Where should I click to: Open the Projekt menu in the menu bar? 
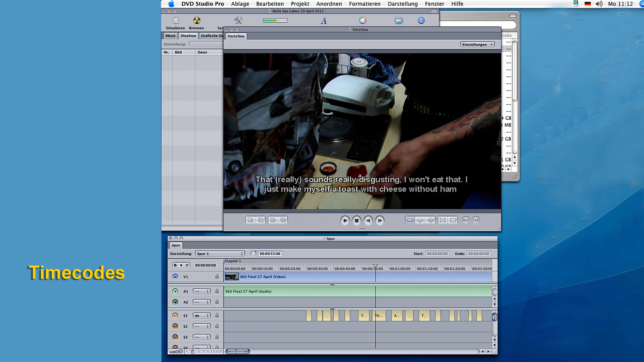coord(300,4)
